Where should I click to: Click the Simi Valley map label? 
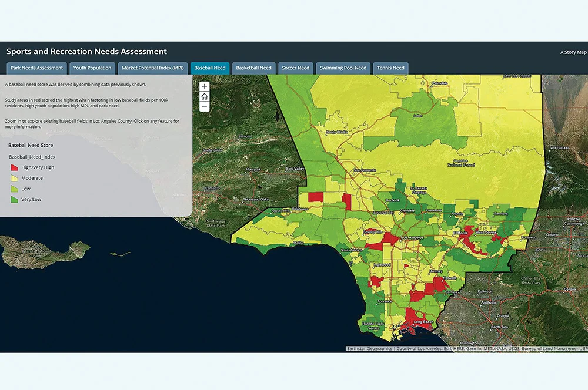(x=295, y=169)
